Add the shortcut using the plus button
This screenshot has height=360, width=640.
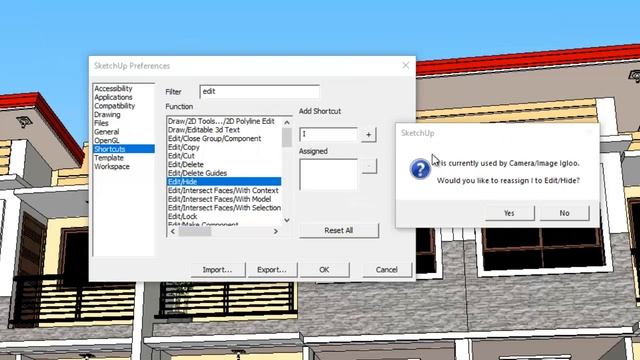(368, 135)
